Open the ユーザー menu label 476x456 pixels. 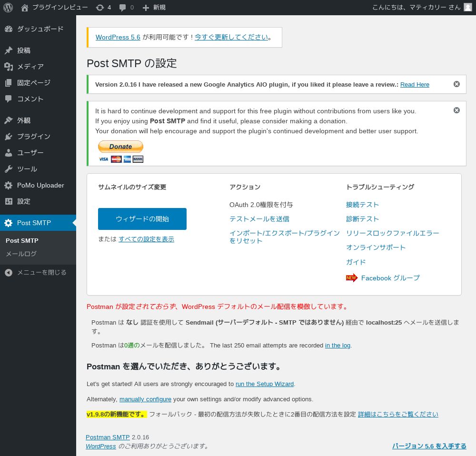click(x=30, y=153)
